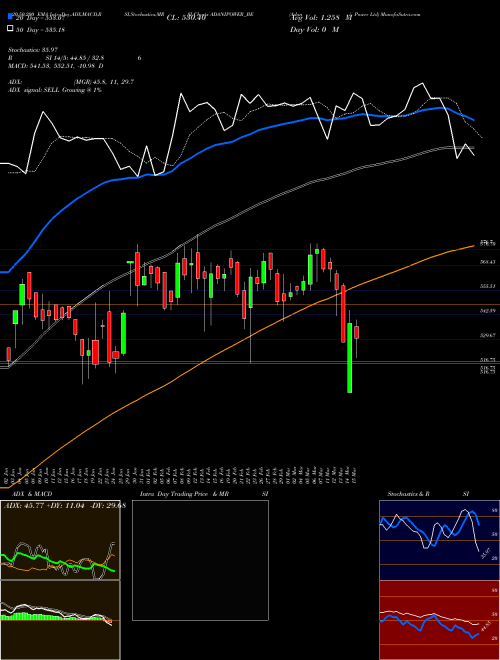Image resolution: width=500 pixels, height=660 pixels.
Task: Click the white 50 Day legend swatch
Action: 10,29
